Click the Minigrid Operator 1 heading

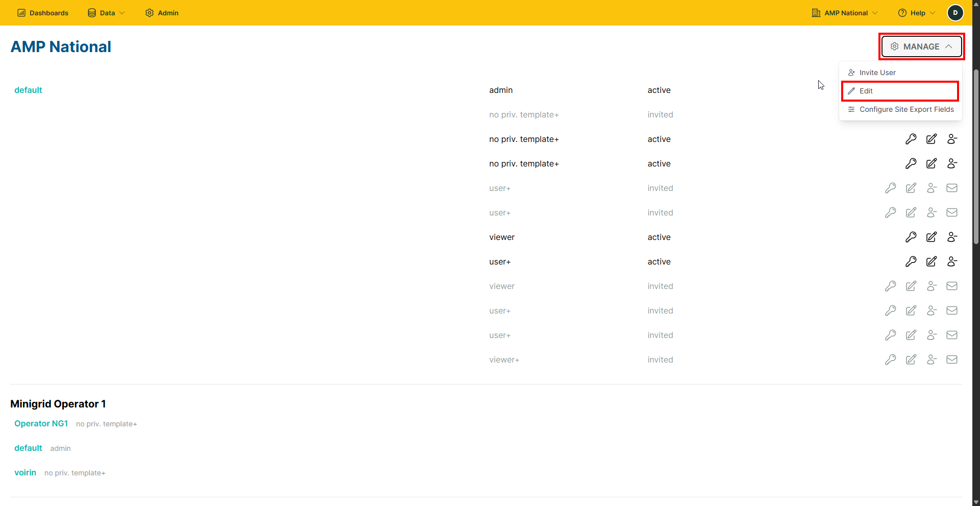(x=58, y=404)
